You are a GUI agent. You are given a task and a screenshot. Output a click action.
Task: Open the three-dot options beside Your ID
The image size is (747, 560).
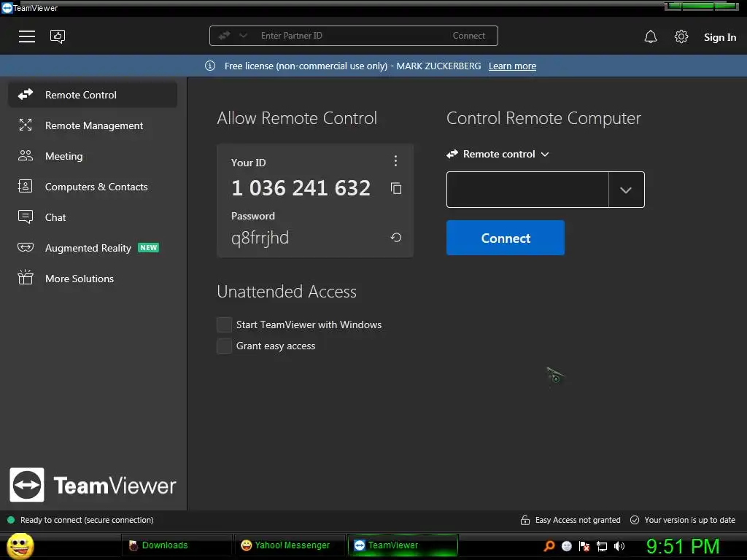[x=395, y=161]
